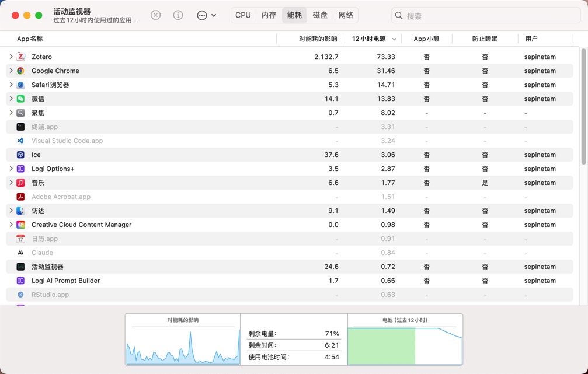The image size is (588, 374).
Task: Click the Logi Options+ icon
Action: click(x=20, y=169)
